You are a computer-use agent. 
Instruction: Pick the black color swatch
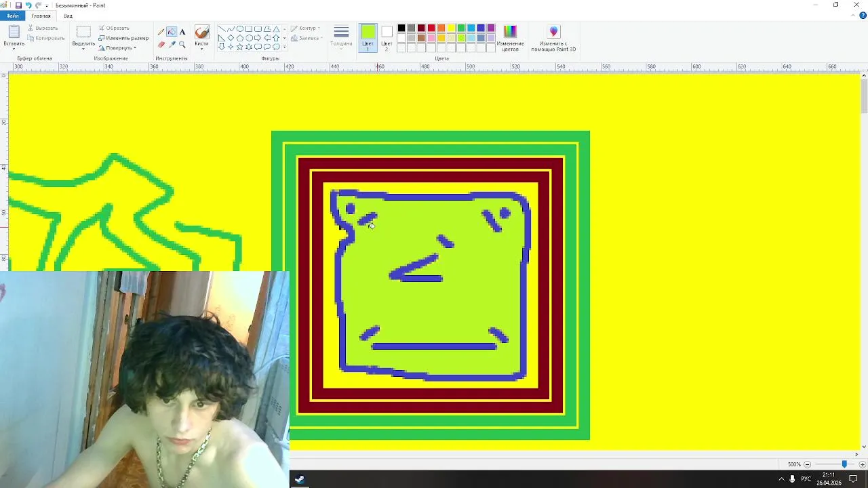pyautogui.click(x=401, y=28)
